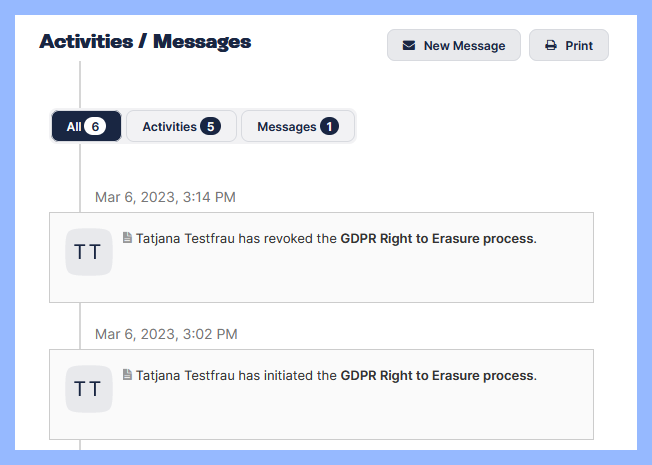Screen dimensions: 652x465
Task: Click the count badge 6 on All
Action: (x=95, y=127)
